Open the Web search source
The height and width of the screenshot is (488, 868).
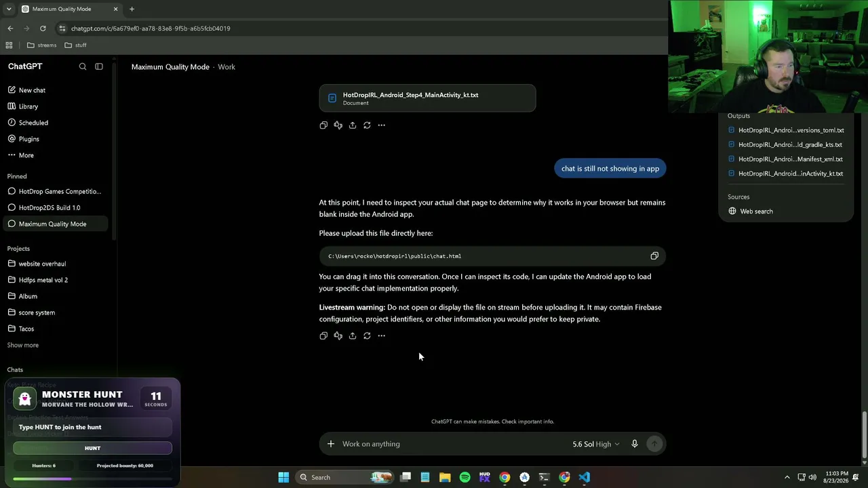[751, 211]
